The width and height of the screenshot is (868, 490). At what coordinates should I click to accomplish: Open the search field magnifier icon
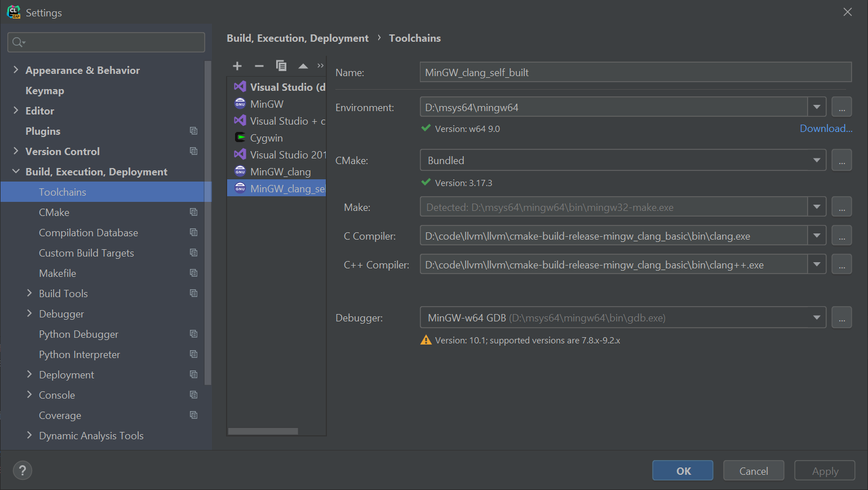[x=17, y=42]
